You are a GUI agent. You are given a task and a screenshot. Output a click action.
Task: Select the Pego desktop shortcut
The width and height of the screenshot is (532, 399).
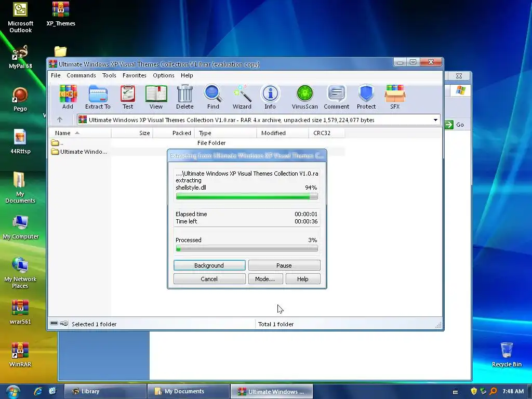coord(20,99)
